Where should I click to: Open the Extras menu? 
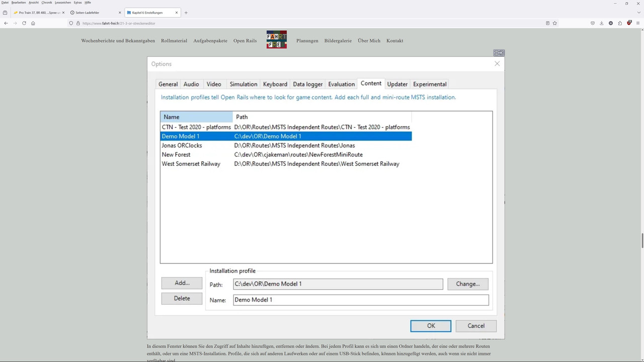point(78,3)
